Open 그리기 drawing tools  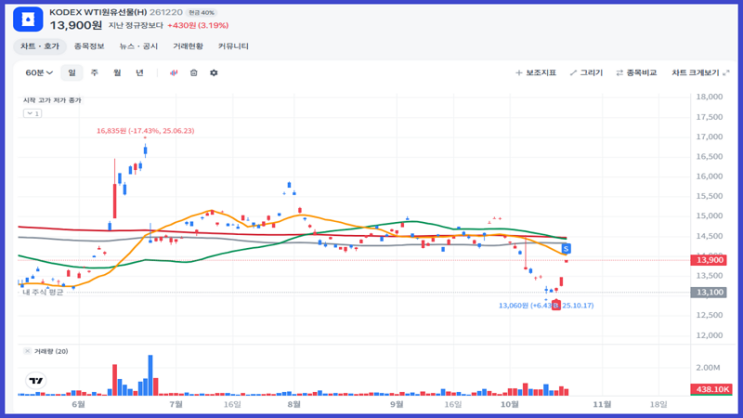coord(586,73)
